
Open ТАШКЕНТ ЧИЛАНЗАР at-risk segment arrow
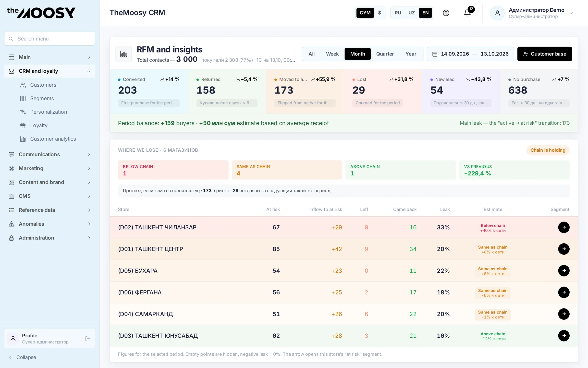pyautogui.click(x=564, y=227)
